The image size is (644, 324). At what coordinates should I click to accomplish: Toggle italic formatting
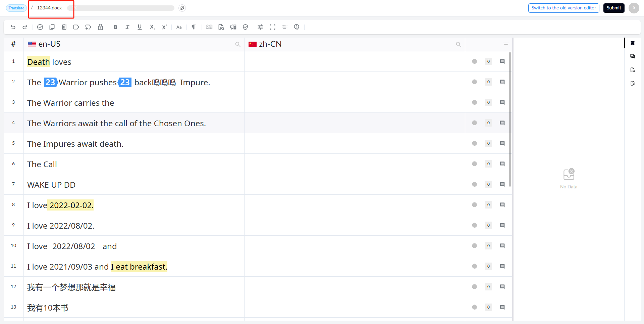point(127,27)
